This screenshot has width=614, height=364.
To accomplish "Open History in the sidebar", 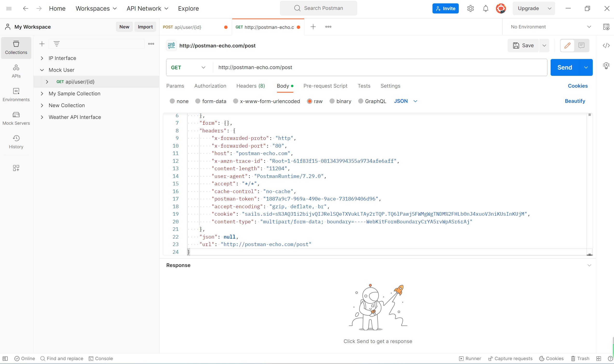I will 16,142.
